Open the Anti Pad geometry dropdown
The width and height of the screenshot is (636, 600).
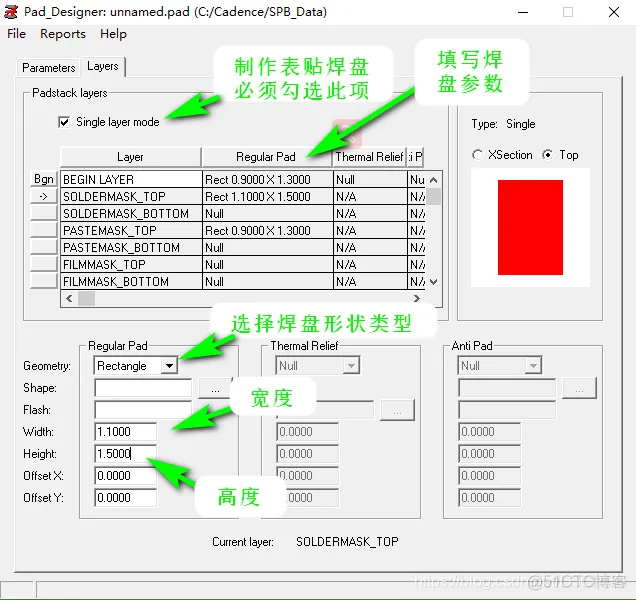pos(533,366)
